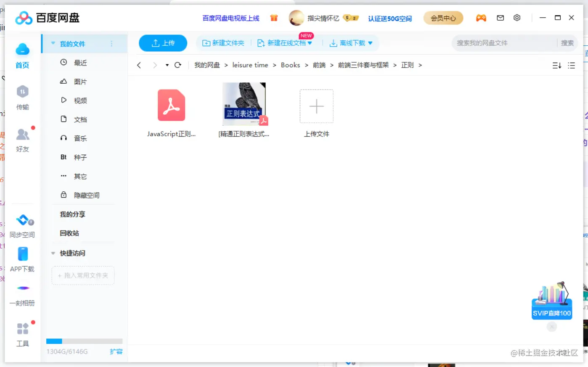
Task: Click 新建文件夹 new folder button
Action: (223, 43)
